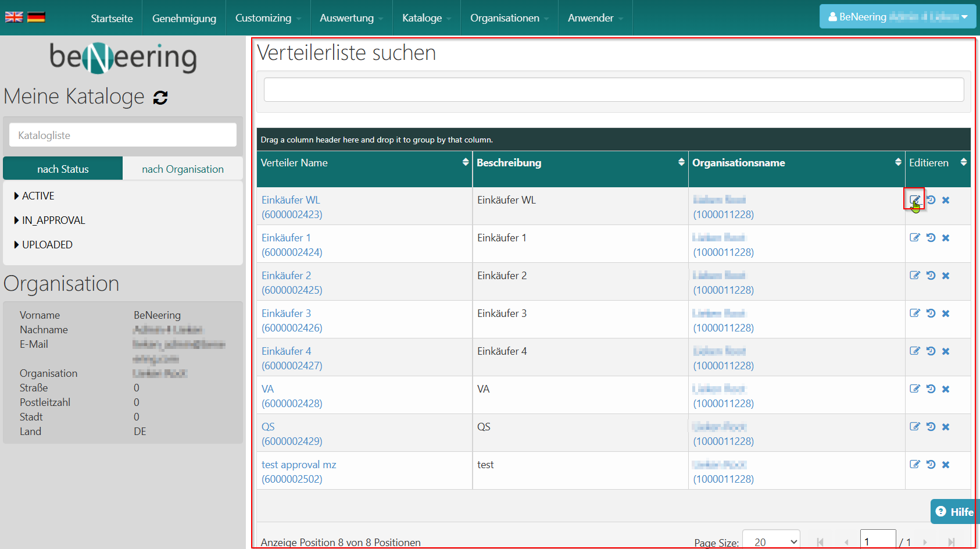Image resolution: width=980 pixels, height=549 pixels.
Task: Switch to the nach Organisation tab
Action: [x=183, y=169]
